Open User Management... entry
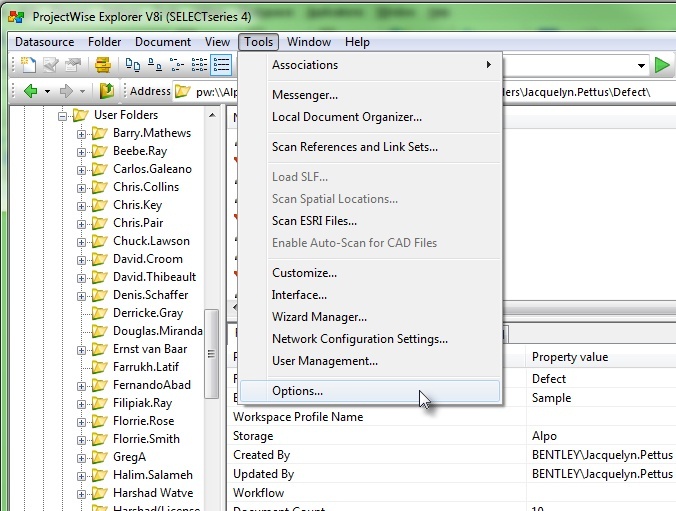This screenshot has width=676, height=511. click(370, 361)
